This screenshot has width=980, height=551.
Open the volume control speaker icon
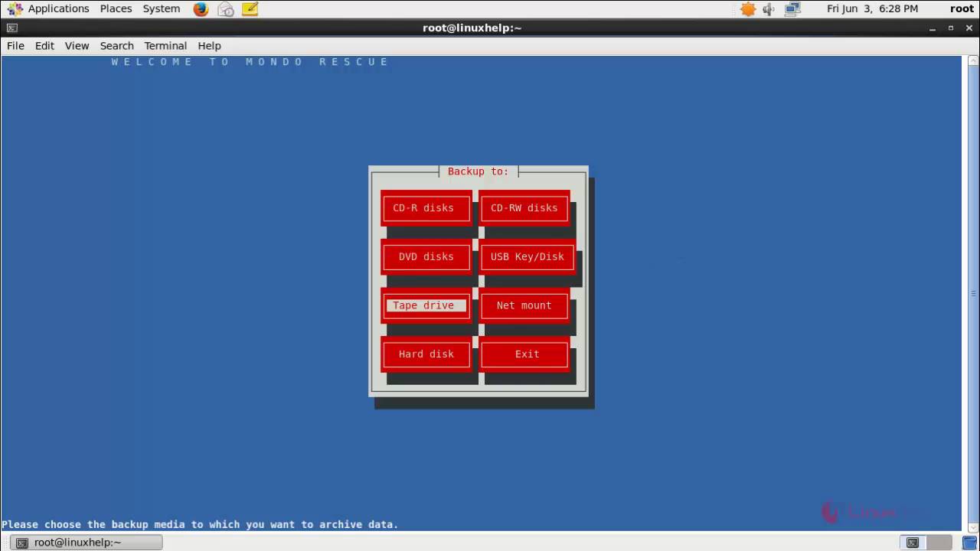point(769,9)
